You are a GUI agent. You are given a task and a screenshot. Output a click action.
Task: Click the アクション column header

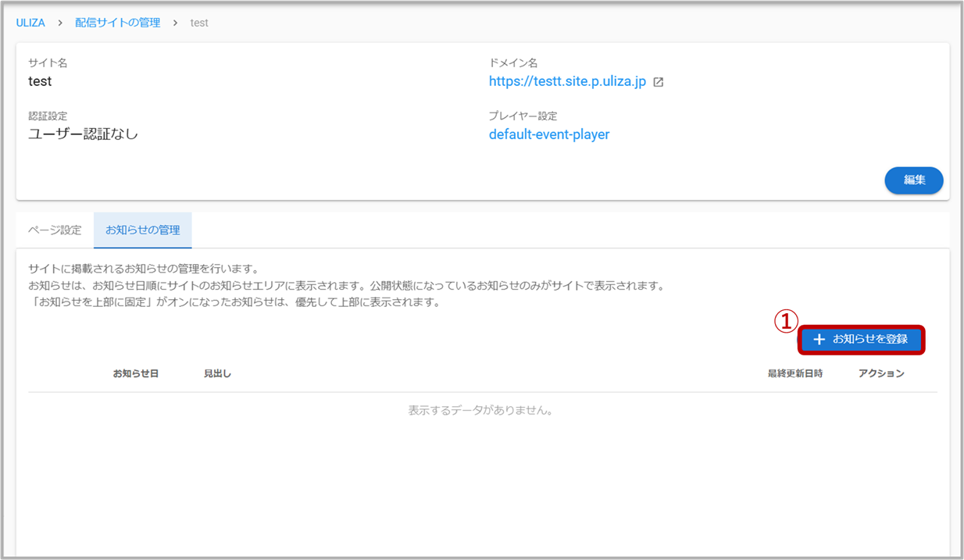coord(880,373)
